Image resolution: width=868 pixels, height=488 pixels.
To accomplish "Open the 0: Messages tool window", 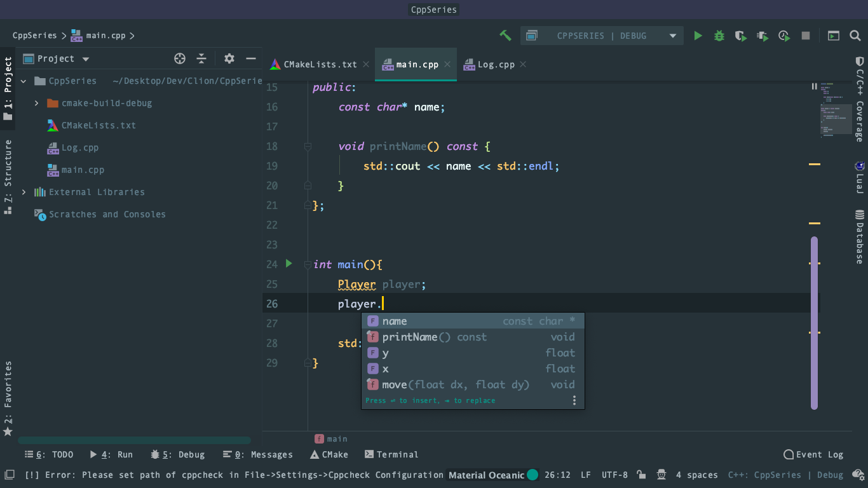I will [258, 454].
